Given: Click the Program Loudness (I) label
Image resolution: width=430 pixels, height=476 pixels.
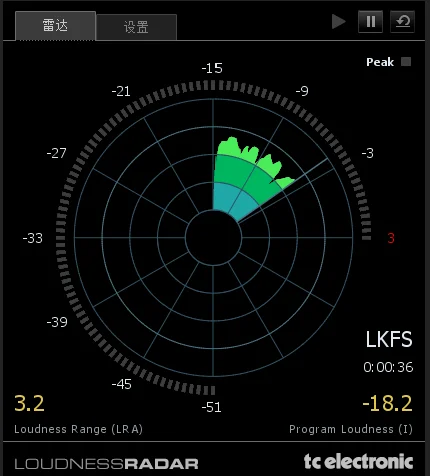Looking at the screenshot, I should point(351,429).
